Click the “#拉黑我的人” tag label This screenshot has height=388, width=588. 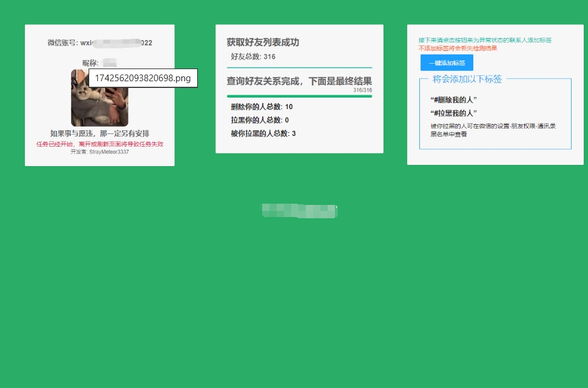point(453,113)
